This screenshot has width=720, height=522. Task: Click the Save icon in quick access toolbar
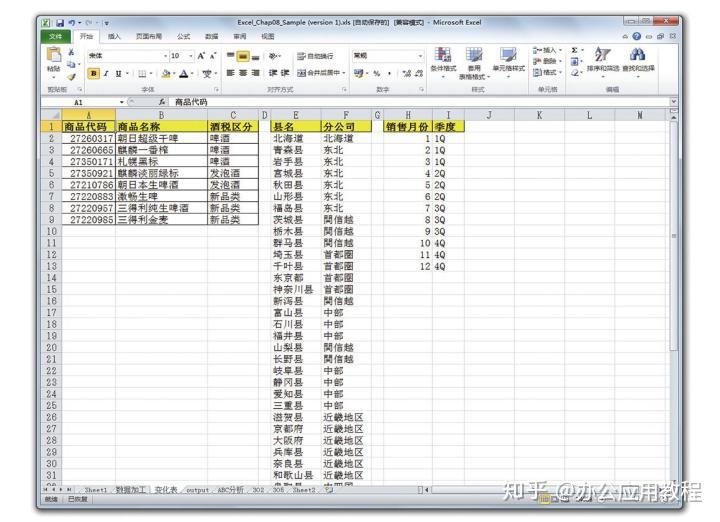point(60,22)
